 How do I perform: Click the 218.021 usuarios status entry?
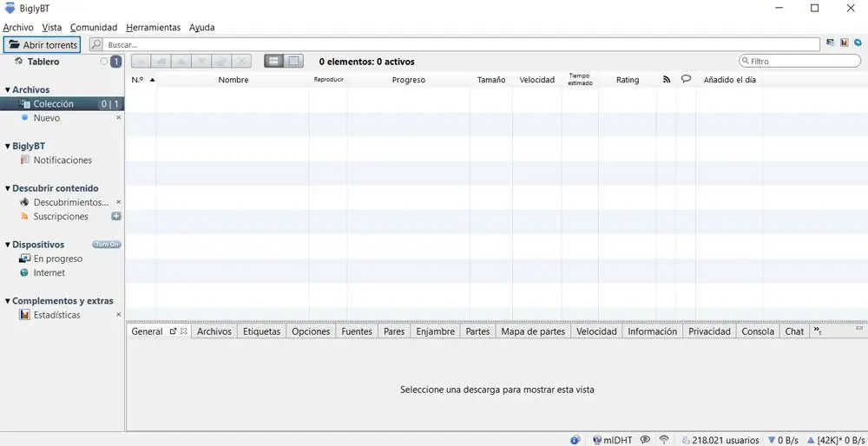(x=720, y=440)
